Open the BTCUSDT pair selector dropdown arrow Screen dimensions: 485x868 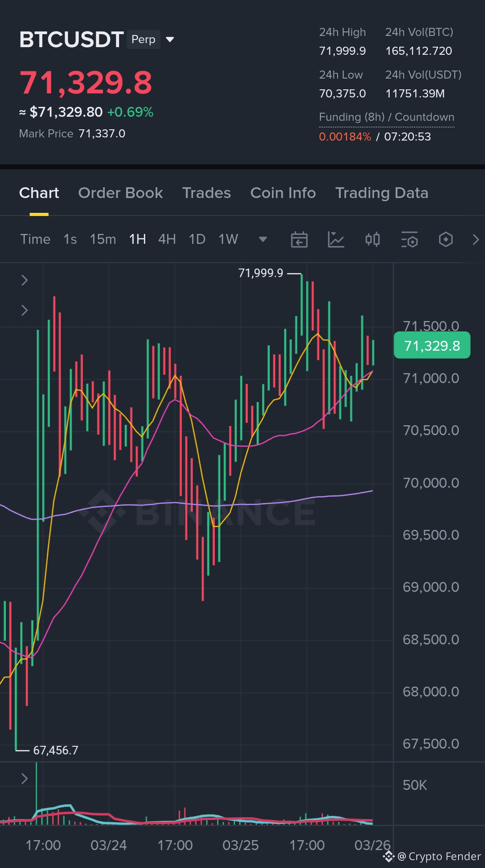point(170,40)
